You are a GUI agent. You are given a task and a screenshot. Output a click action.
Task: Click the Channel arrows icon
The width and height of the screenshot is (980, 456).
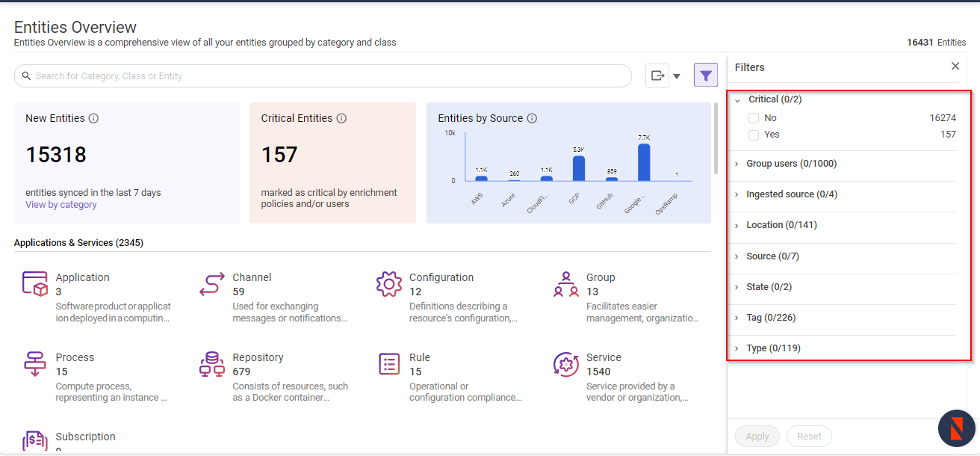[x=212, y=284]
